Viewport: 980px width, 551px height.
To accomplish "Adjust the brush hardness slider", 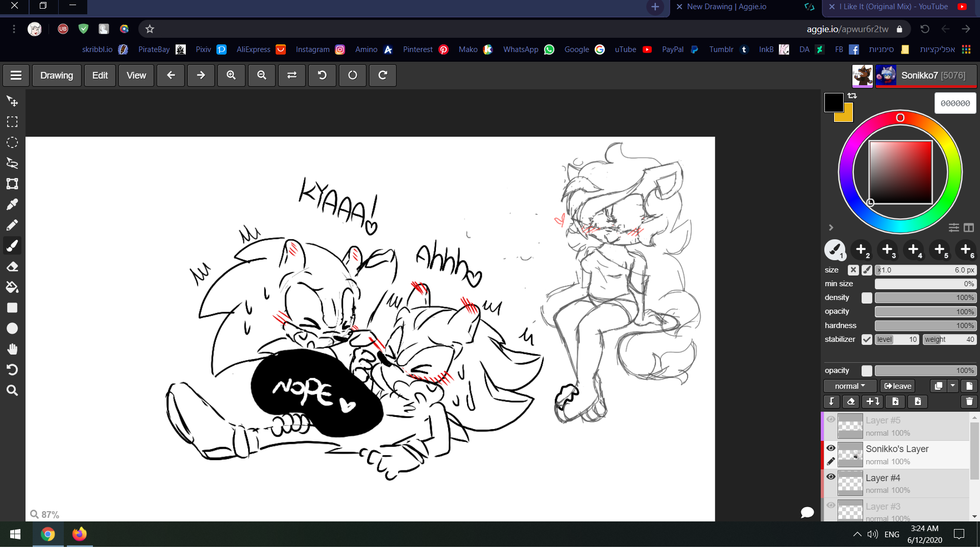I will (925, 325).
